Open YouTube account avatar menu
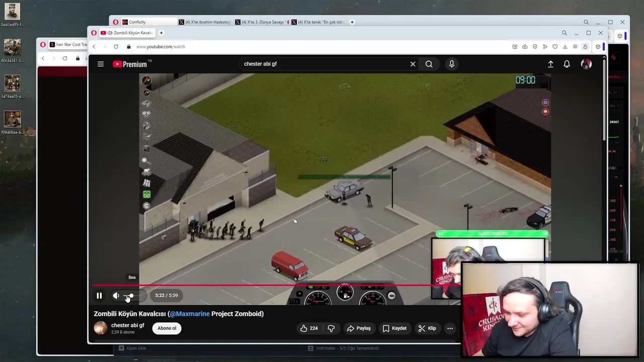The width and height of the screenshot is (644, 362). click(x=586, y=64)
